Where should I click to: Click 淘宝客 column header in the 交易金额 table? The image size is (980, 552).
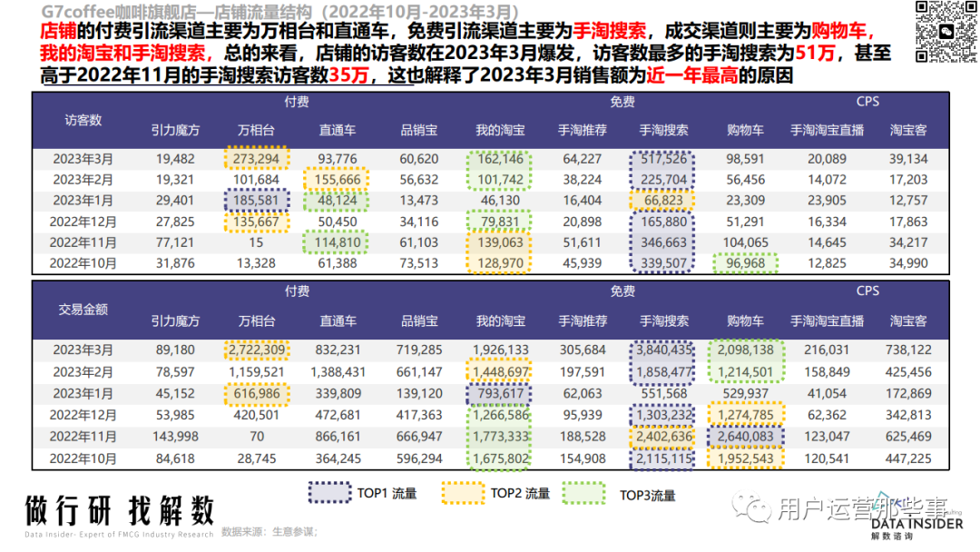(908, 320)
